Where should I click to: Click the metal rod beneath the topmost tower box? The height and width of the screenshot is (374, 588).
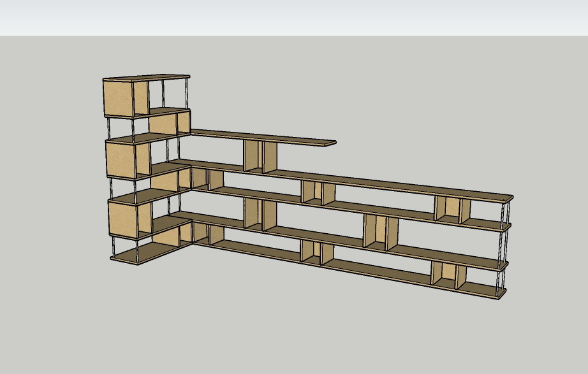tap(110, 127)
